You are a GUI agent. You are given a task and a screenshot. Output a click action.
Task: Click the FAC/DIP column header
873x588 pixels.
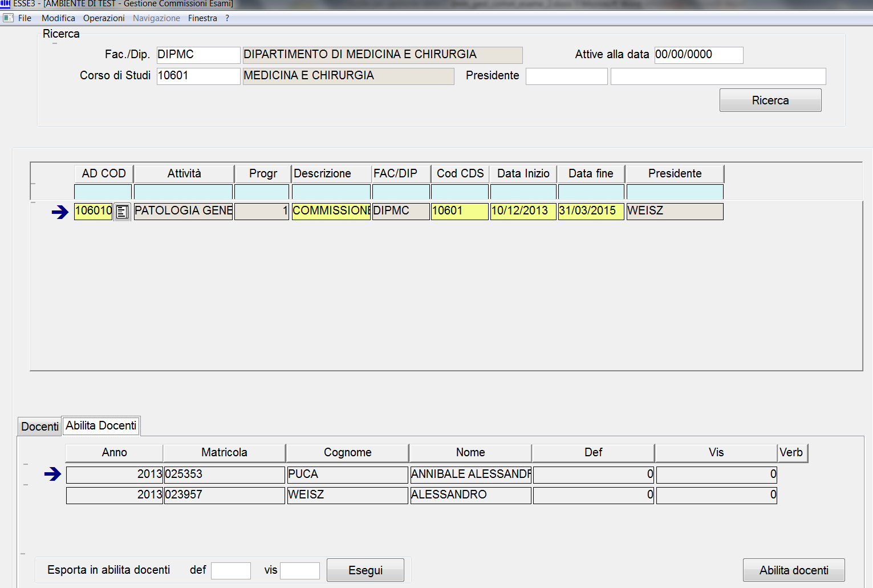tap(401, 173)
